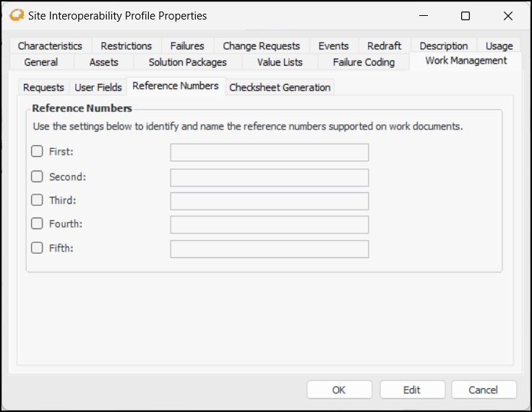Open the Failure Coding tab
This screenshot has width=532, height=412.
tap(364, 62)
